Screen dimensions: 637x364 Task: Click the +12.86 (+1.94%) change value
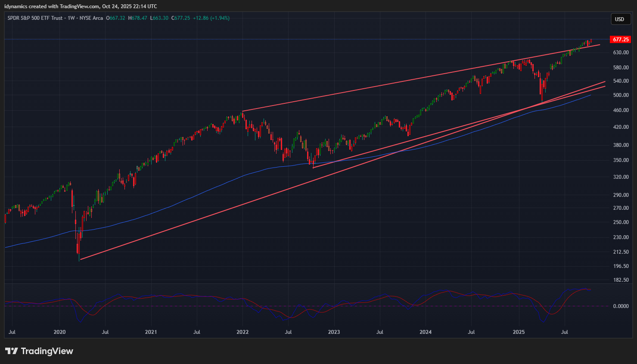211,18
